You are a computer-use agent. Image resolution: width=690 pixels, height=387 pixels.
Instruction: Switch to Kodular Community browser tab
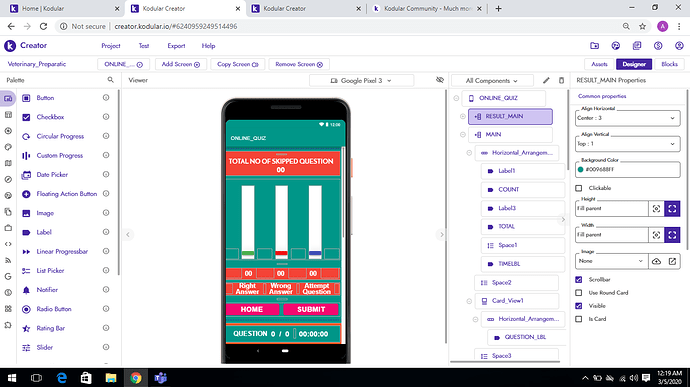(x=427, y=8)
